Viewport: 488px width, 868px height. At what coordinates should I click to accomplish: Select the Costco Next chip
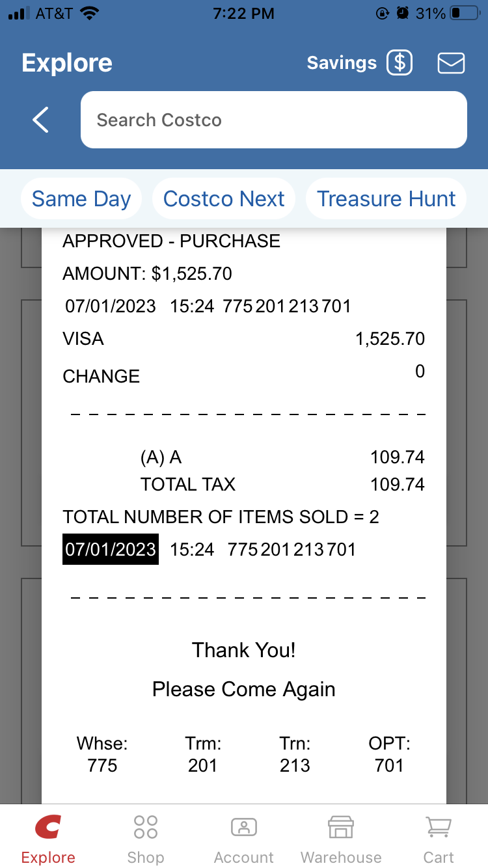click(x=224, y=199)
